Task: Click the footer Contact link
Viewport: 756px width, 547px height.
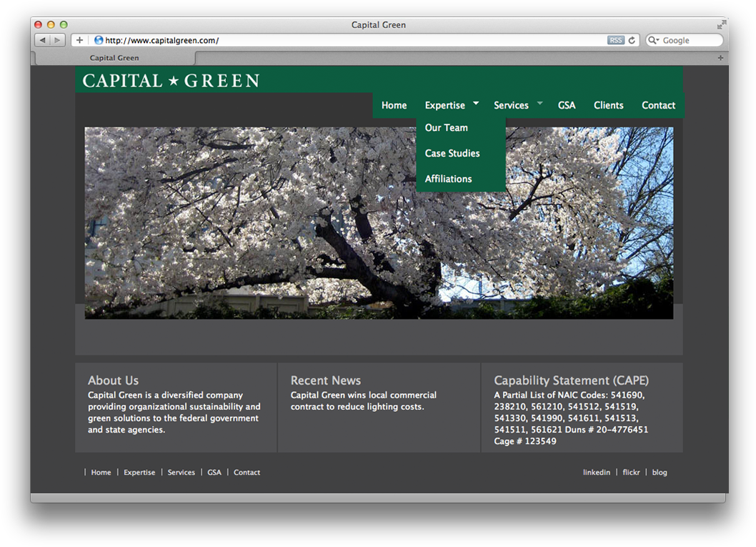Action: (247, 472)
